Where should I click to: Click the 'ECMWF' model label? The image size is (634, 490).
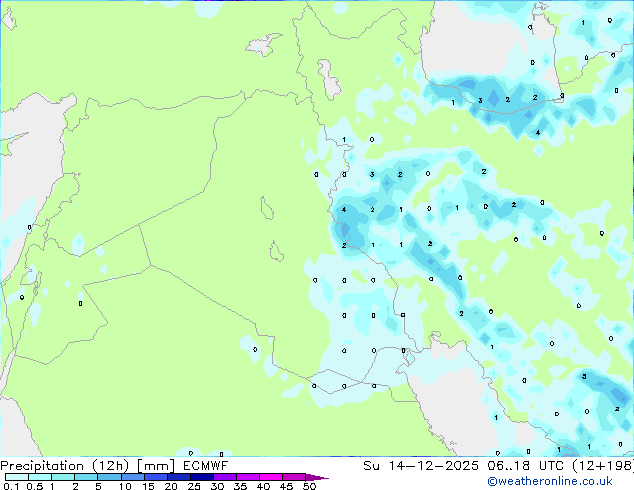click(205, 465)
